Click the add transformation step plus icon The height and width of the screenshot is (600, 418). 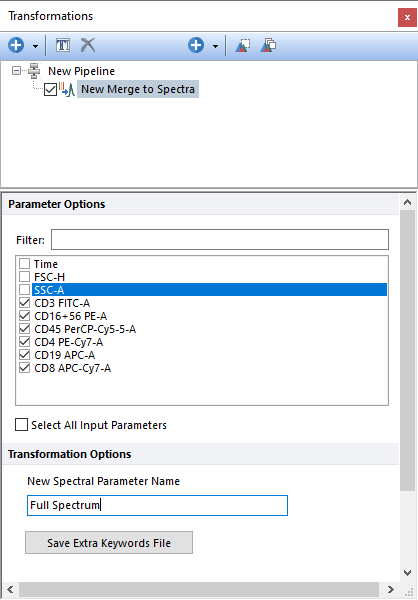pos(196,45)
